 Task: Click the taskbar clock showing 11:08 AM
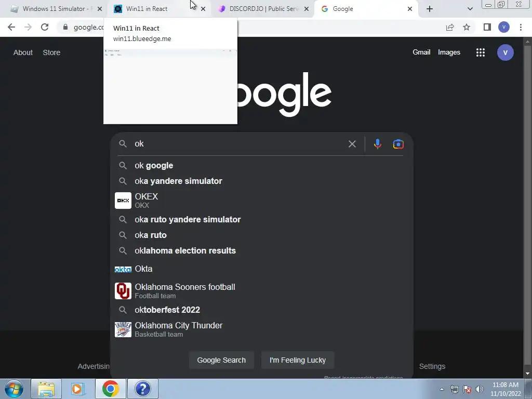coord(506,389)
